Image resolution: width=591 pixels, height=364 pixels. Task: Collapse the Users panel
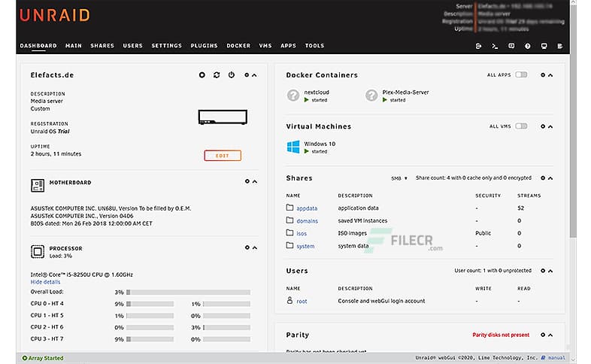(551, 271)
